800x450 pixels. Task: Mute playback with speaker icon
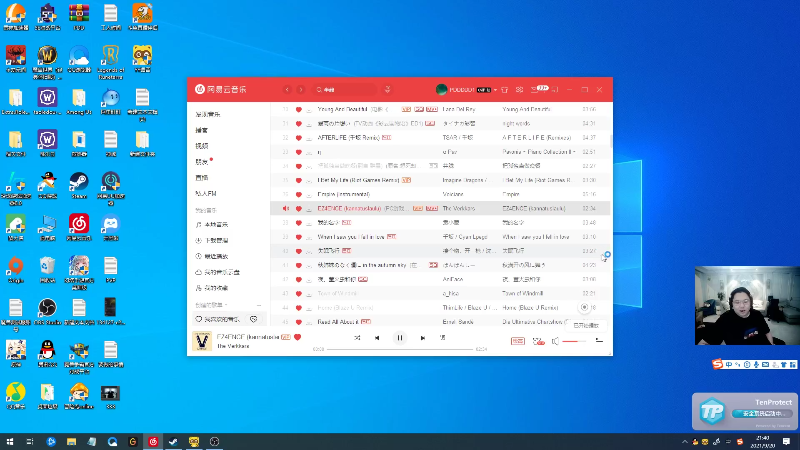pos(555,341)
